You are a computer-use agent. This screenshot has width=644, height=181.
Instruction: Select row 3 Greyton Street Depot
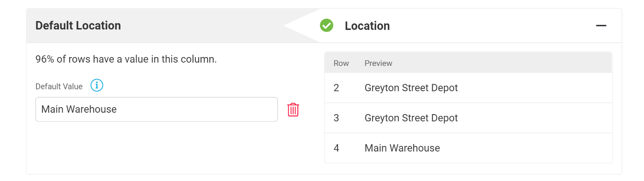(x=468, y=118)
